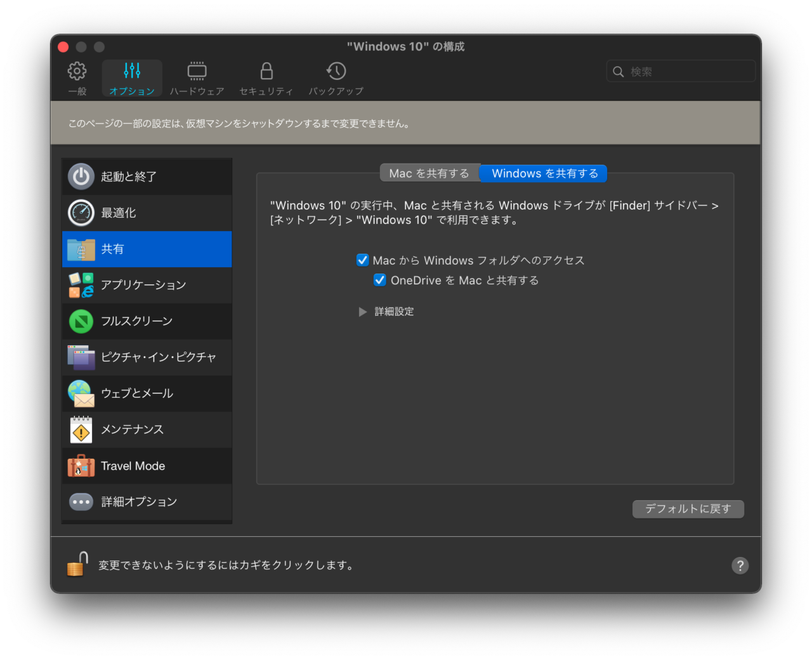Click the 起動と終了 power icon

[x=81, y=176]
